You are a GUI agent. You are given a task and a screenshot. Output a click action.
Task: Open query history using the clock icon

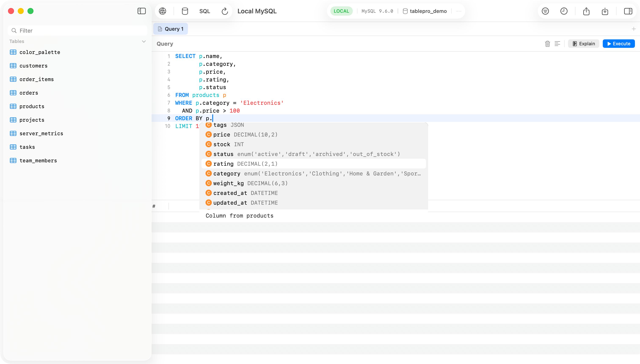pyautogui.click(x=564, y=11)
